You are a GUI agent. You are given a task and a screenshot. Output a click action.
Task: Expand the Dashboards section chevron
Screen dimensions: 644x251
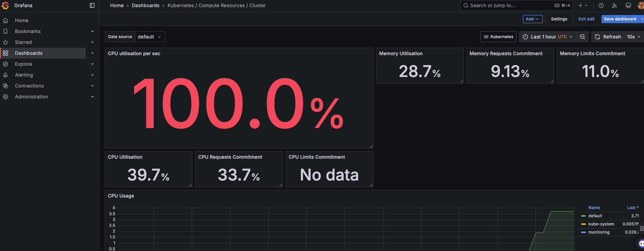92,53
